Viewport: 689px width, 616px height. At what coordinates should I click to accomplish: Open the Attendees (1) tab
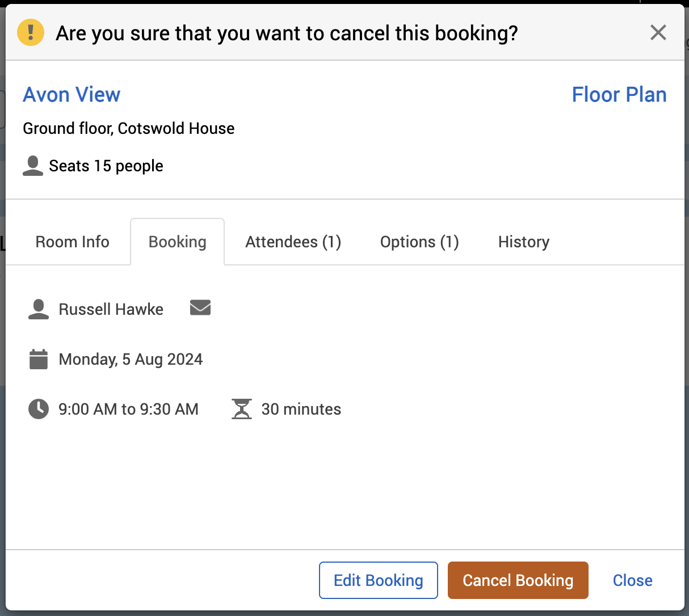pos(293,242)
